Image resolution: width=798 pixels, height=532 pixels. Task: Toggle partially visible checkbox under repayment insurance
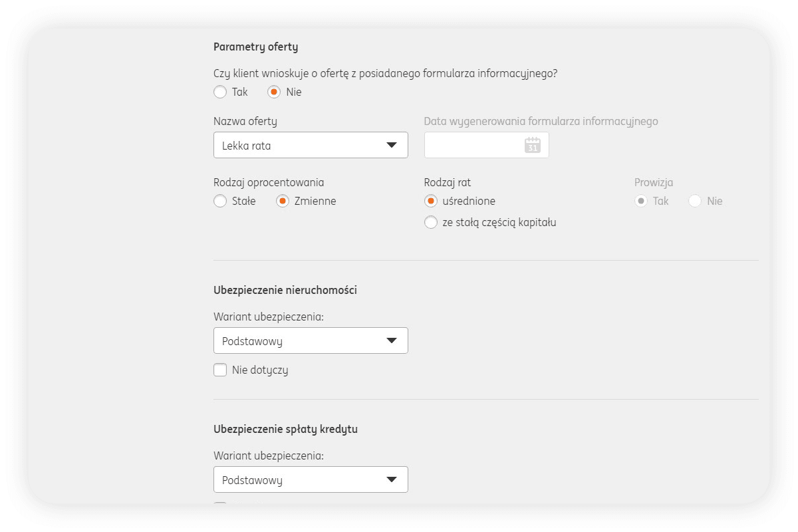[220, 505]
